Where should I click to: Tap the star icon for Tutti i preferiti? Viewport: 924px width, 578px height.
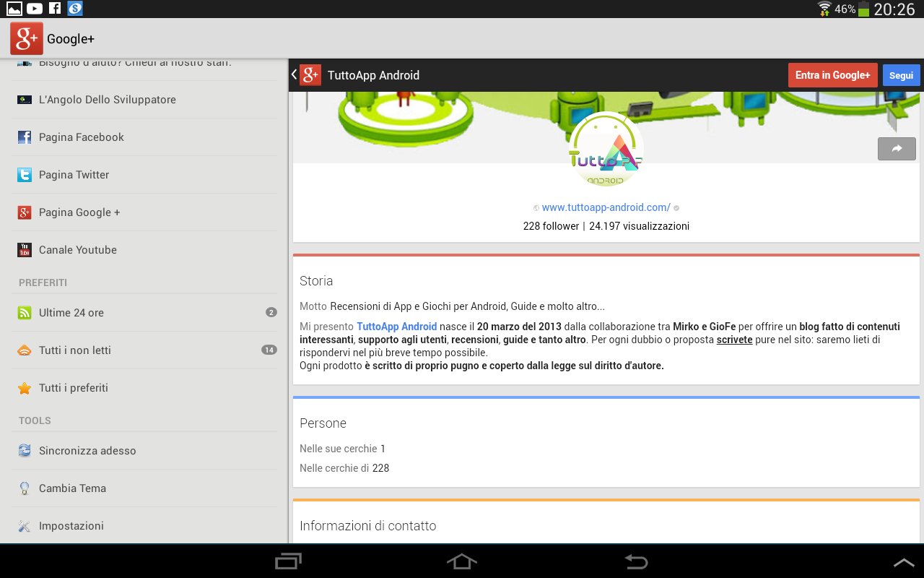pyautogui.click(x=25, y=388)
